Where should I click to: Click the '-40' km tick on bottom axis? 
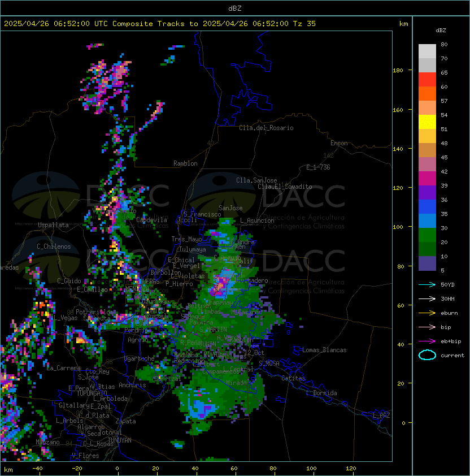tap(37, 469)
